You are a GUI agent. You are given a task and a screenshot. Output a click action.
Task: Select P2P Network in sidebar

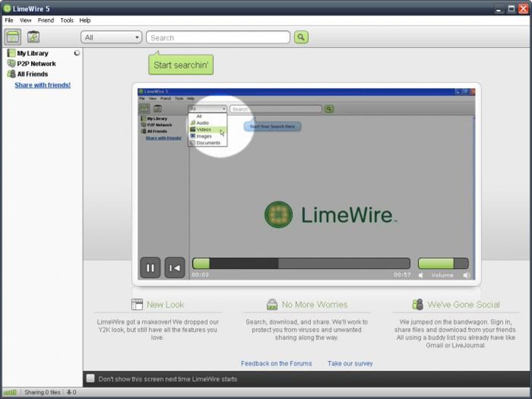[37, 64]
